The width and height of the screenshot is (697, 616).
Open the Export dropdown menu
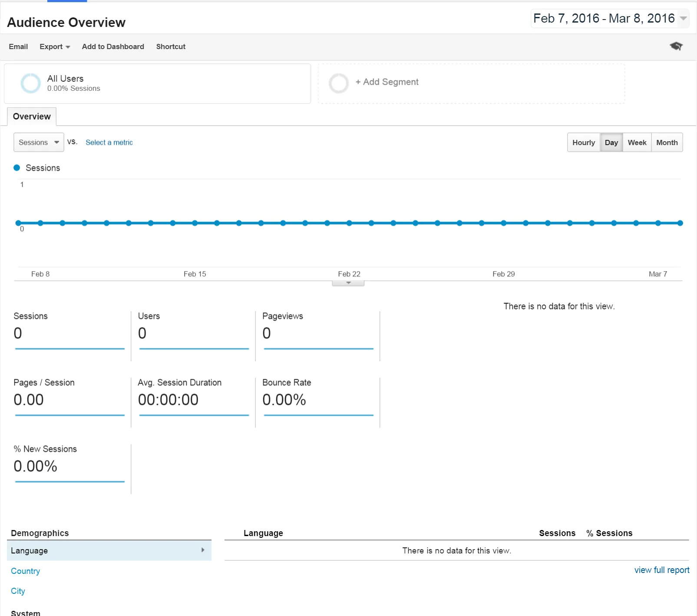pyautogui.click(x=55, y=46)
